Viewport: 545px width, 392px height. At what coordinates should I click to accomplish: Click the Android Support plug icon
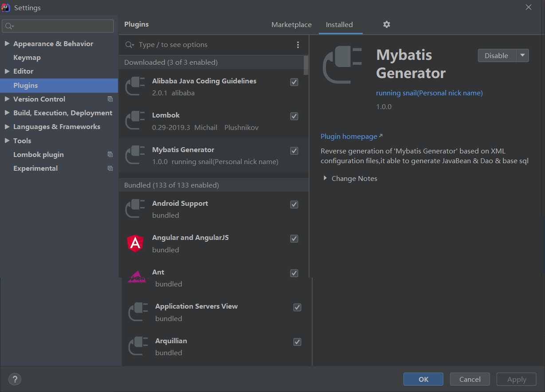[x=135, y=209]
